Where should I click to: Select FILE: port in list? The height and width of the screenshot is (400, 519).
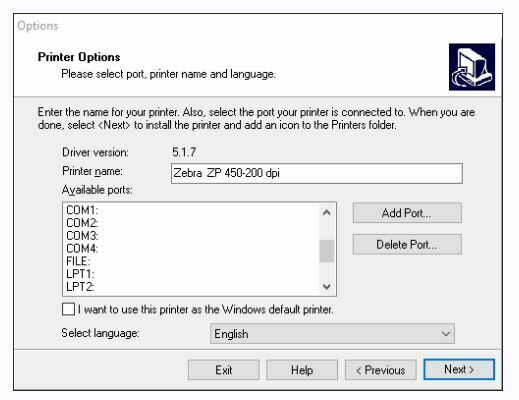pos(191,261)
